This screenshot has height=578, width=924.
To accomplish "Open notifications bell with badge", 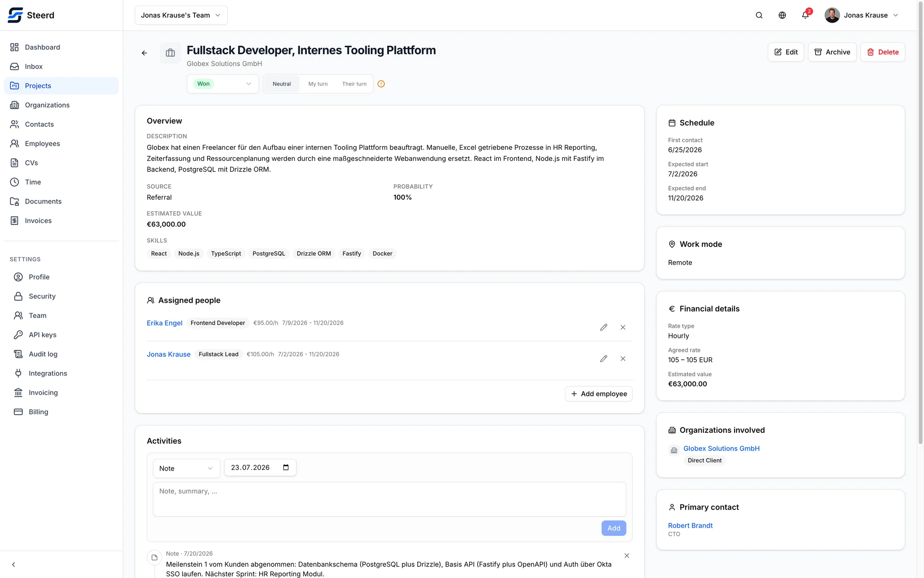I will 805,15.
